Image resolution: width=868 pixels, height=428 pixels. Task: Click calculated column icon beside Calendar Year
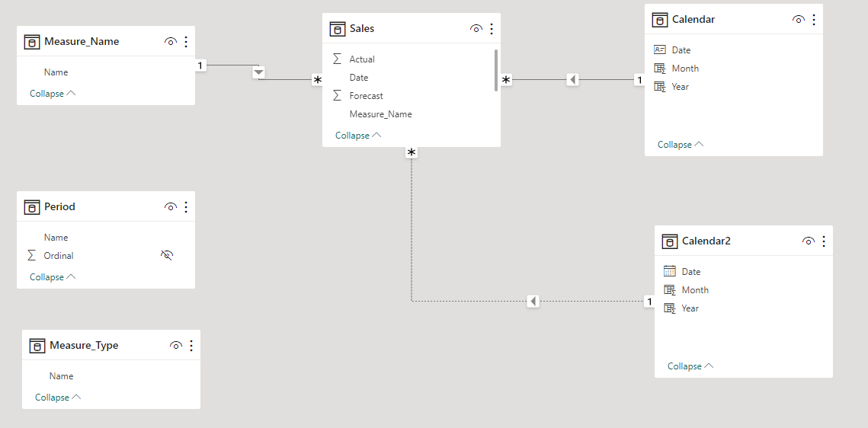659,87
